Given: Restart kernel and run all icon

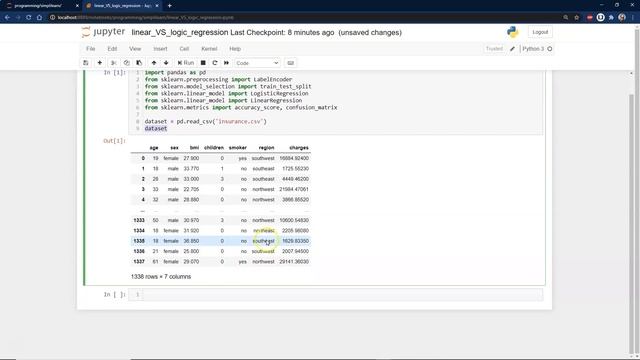Looking at the screenshot, I should (227, 63).
